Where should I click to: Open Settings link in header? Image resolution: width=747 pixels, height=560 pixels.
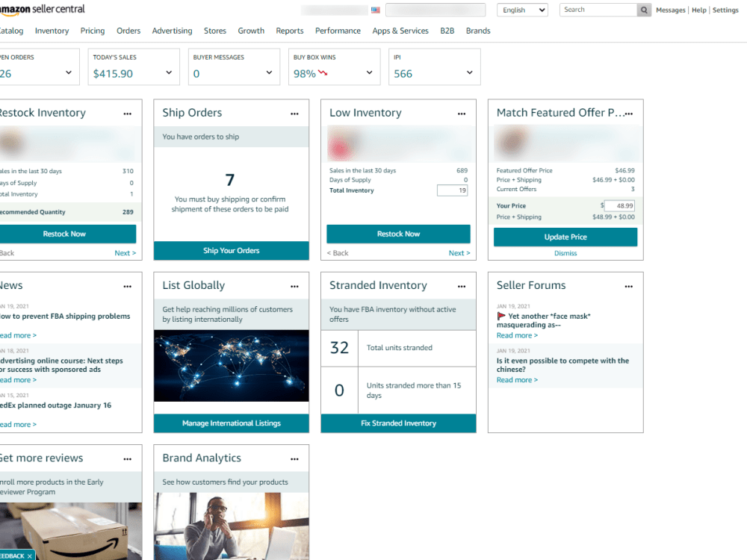[725, 10]
